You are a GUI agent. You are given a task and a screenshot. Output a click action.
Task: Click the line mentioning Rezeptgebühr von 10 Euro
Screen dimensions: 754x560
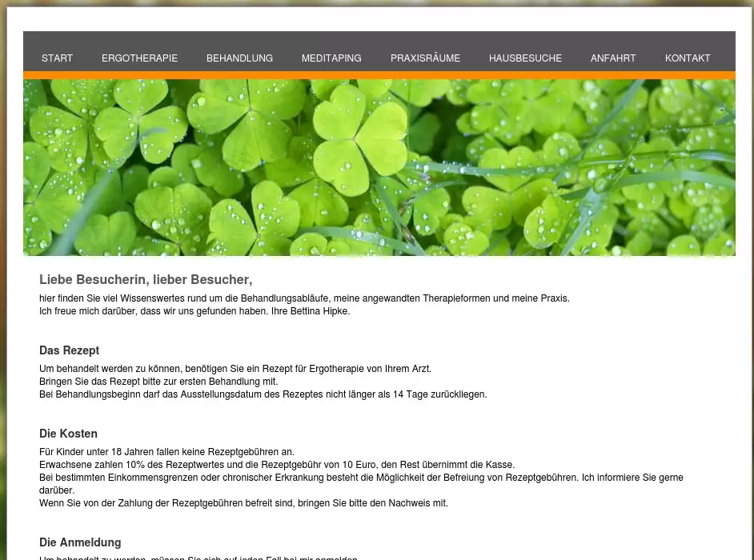click(277, 465)
